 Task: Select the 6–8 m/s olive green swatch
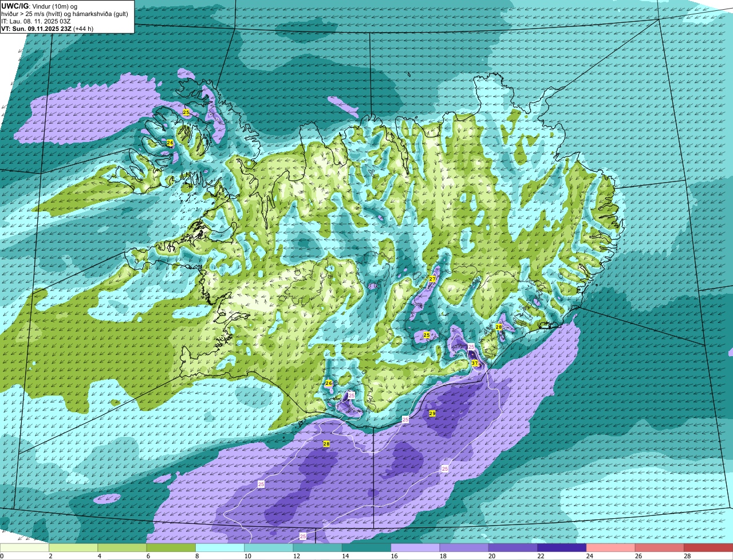[171, 547]
